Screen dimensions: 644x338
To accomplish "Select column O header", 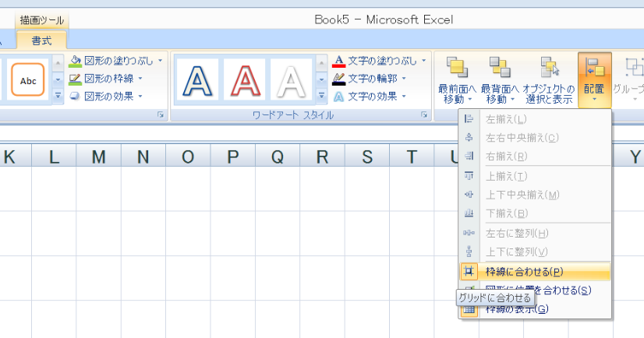I will 188,157.
